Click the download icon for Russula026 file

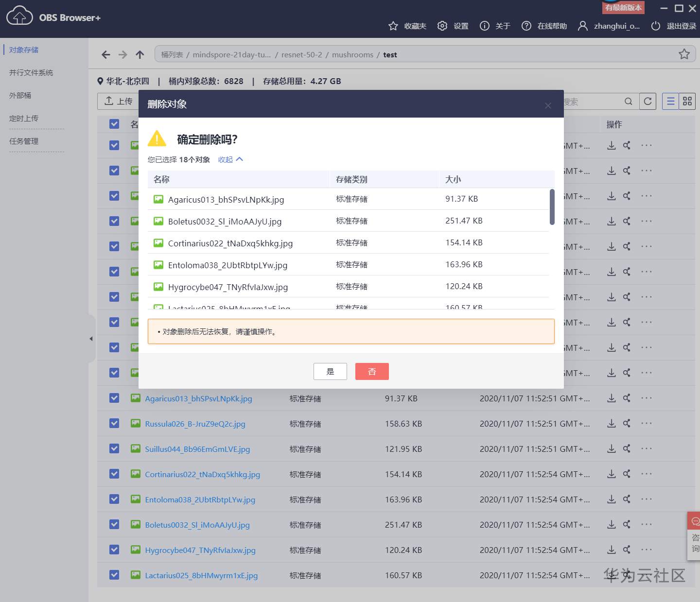tap(612, 424)
